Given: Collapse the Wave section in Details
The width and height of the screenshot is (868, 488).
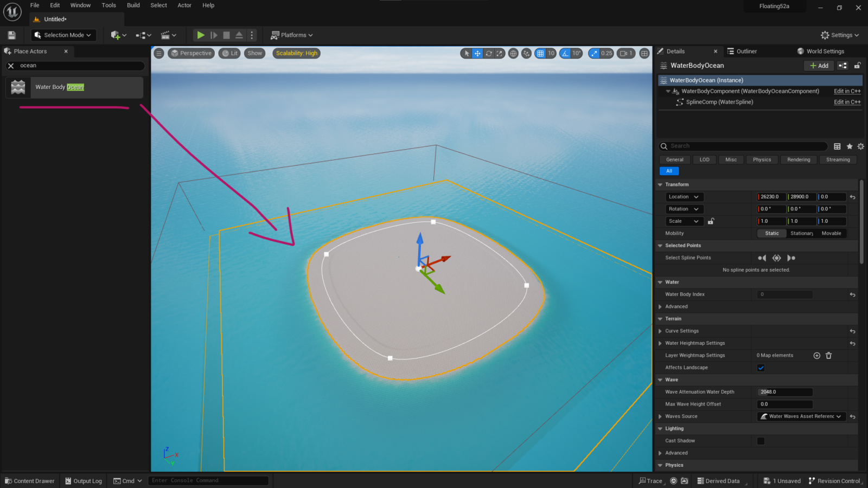Looking at the screenshot, I should pyautogui.click(x=660, y=380).
